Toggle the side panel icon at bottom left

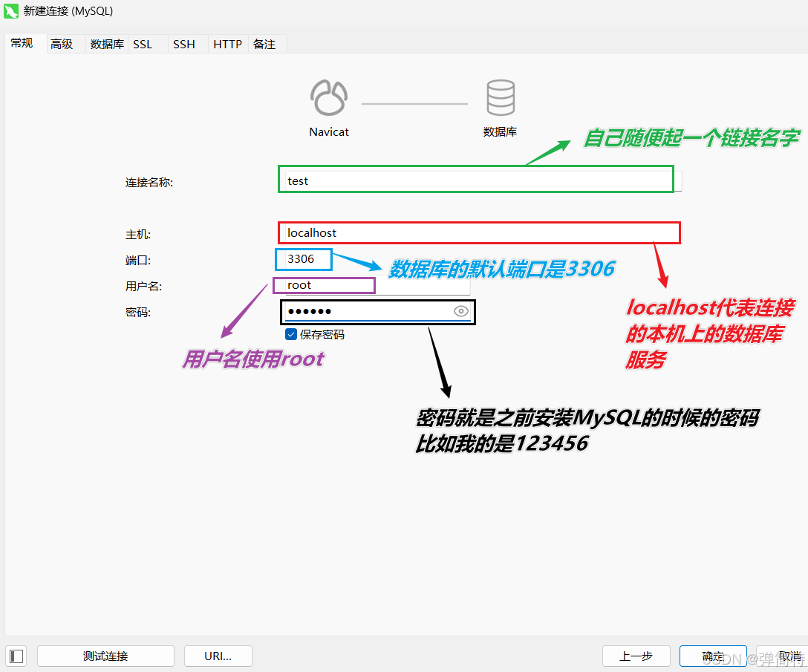[16, 656]
